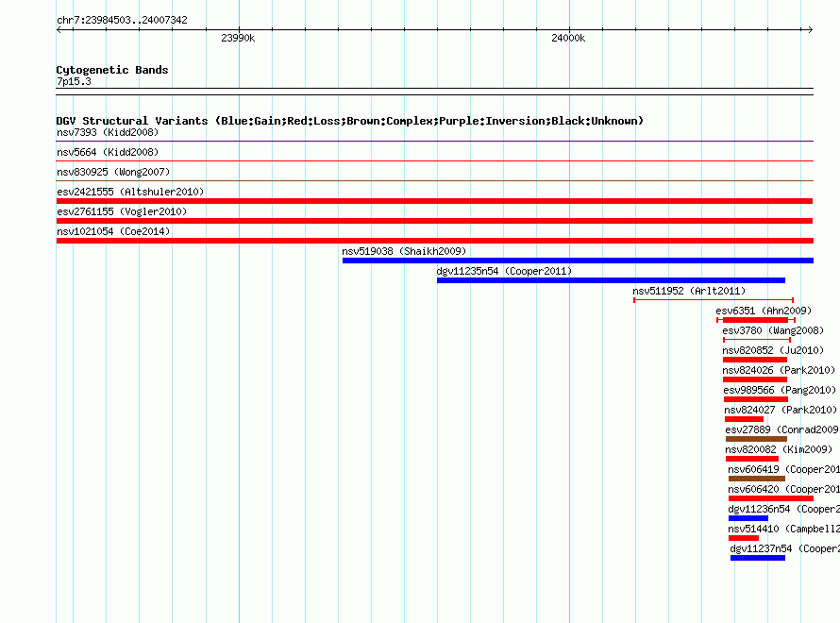
Task: Click esv989566 (Pang2010) label
Action: [x=780, y=390]
